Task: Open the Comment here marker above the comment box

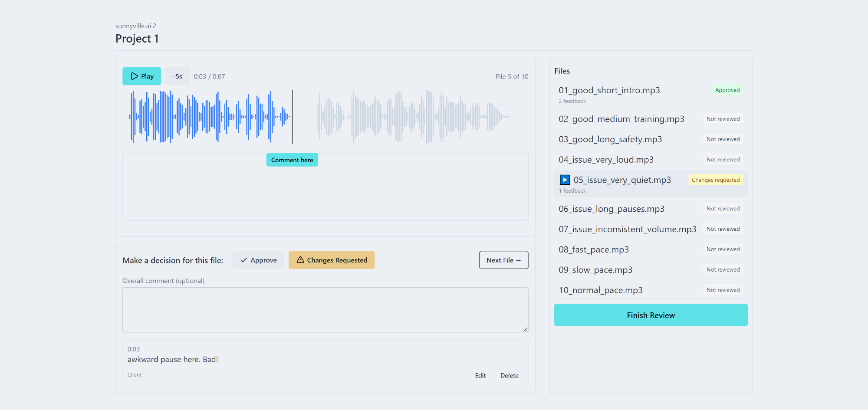Action: 292,160
